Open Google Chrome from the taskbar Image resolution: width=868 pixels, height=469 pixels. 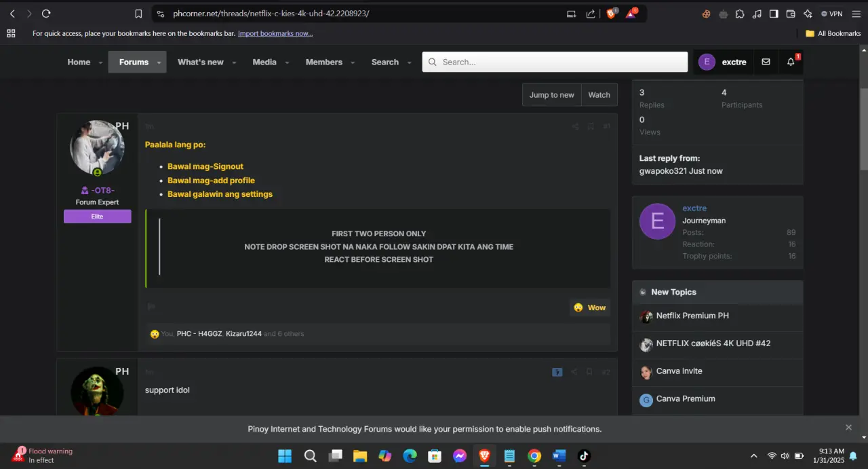tap(534, 456)
